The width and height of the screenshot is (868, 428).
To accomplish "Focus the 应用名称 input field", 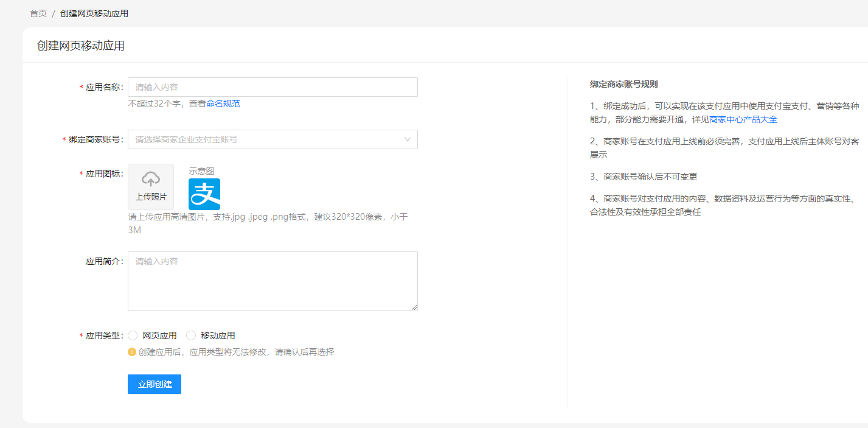I will click(x=273, y=87).
